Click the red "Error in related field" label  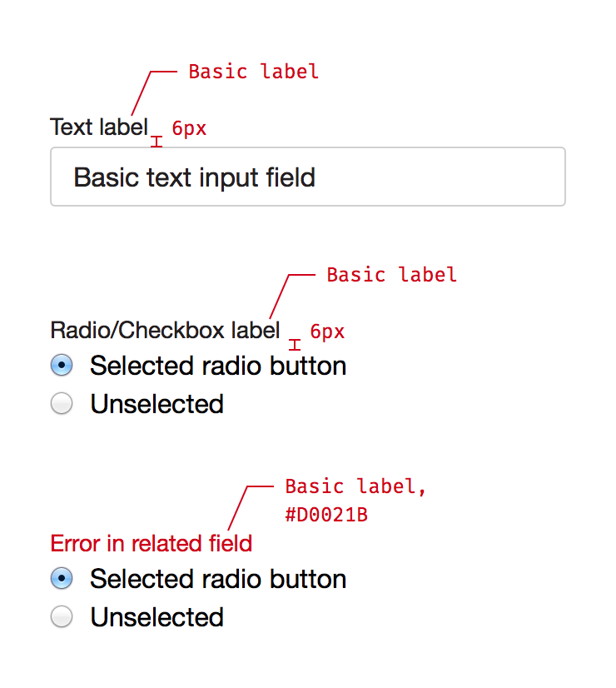coord(151,544)
